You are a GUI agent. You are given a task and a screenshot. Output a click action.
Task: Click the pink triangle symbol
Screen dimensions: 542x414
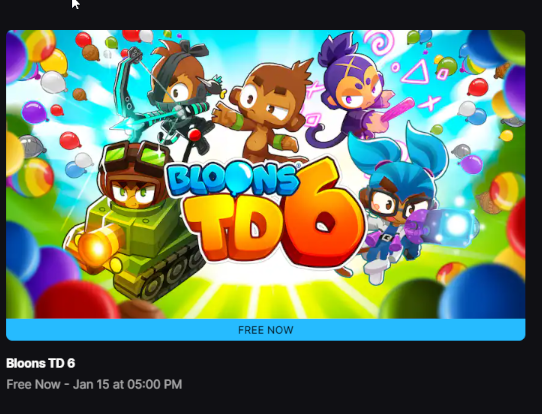pyautogui.click(x=419, y=72)
